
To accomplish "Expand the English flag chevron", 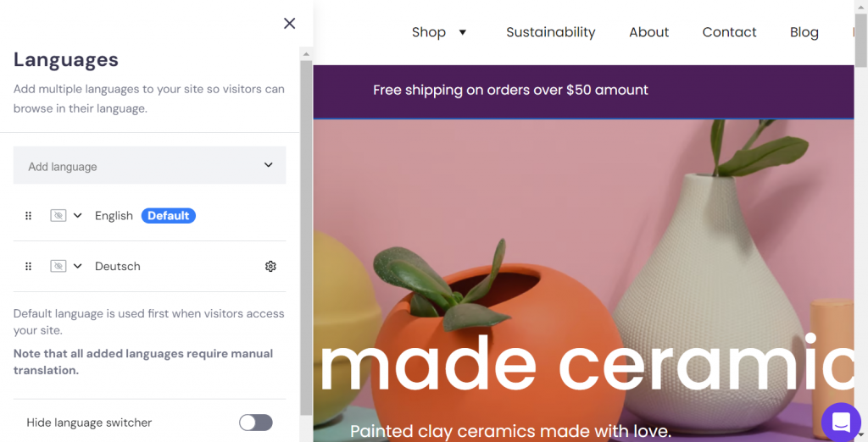I will pyautogui.click(x=78, y=216).
